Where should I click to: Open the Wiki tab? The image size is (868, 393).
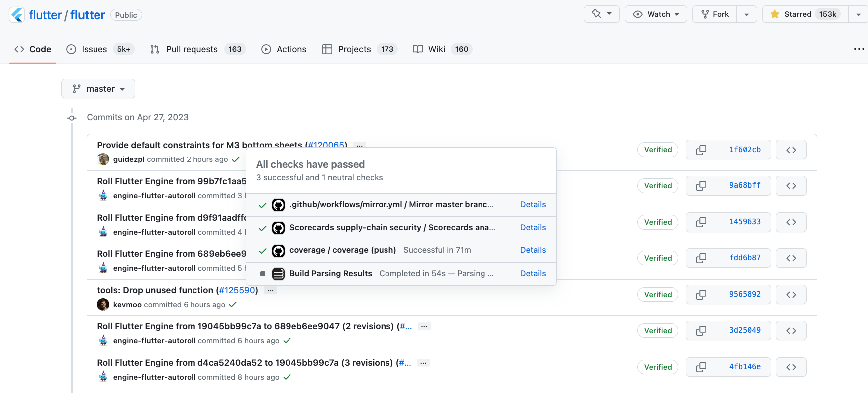click(x=442, y=49)
